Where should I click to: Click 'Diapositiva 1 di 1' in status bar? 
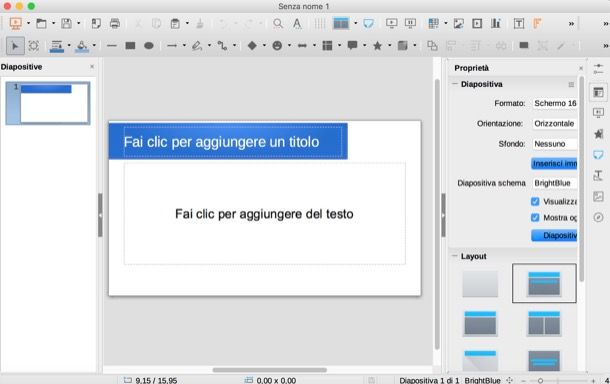429,380
